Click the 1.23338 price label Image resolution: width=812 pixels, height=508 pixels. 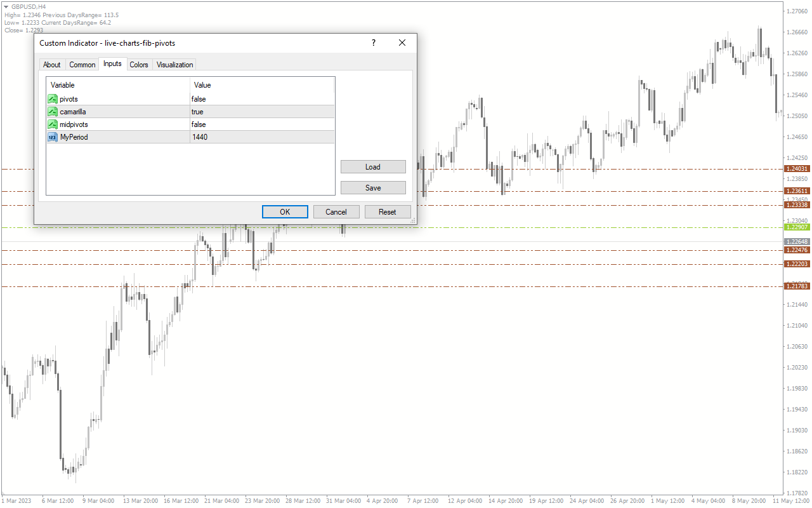coord(797,205)
